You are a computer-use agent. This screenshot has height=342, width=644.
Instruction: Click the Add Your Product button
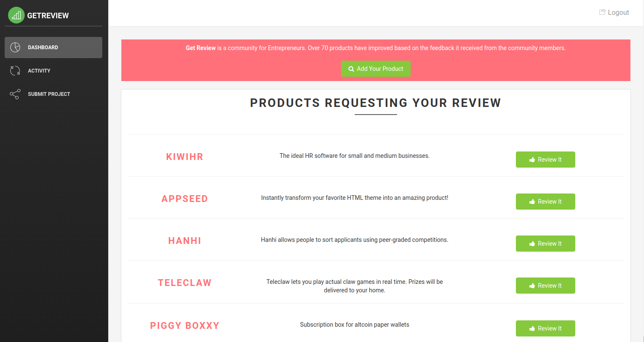tap(376, 69)
